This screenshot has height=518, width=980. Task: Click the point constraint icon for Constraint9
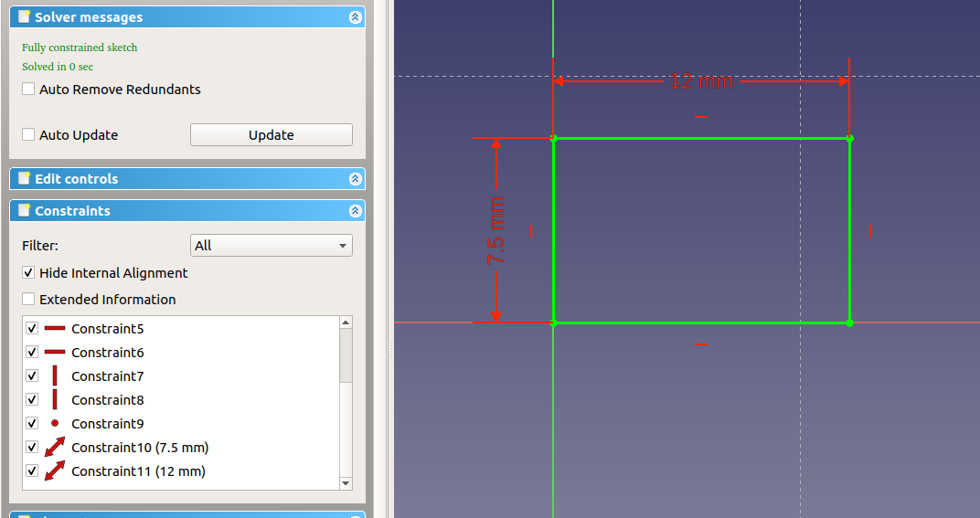click(x=55, y=423)
